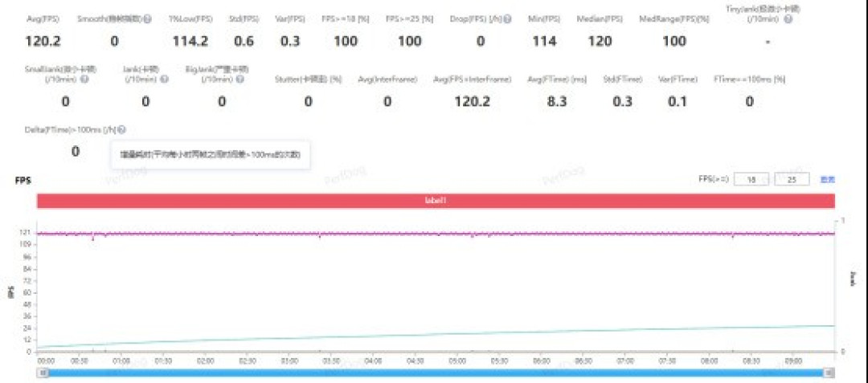Screen dimensions: 868x383
Task: Click the FPS threshold field showing 25
Action: (x=792, y=180)
